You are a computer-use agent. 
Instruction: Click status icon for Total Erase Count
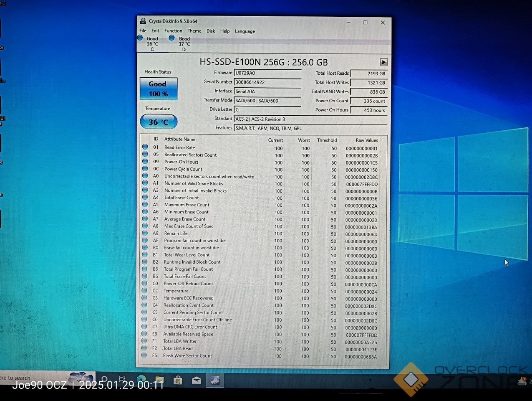145,197
